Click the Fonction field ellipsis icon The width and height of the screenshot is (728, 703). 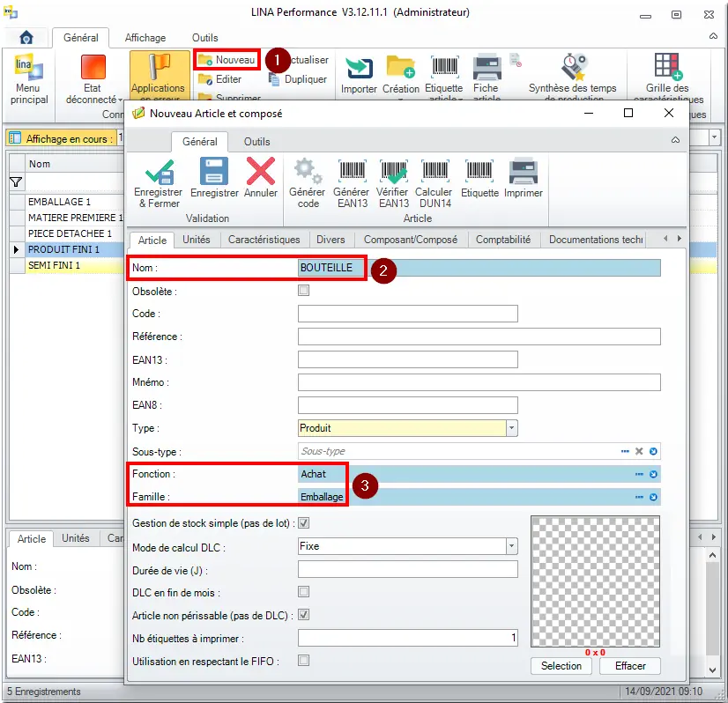point(639,474)
